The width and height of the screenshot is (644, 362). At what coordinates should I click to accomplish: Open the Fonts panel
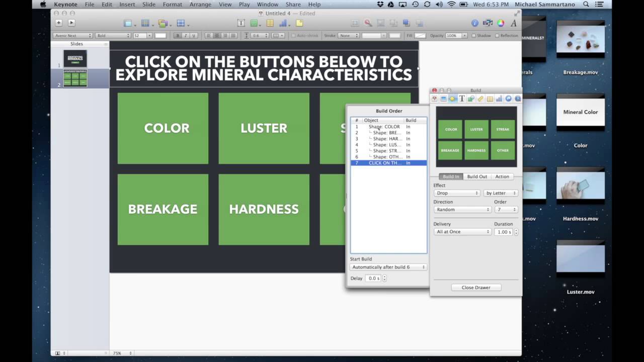514,23
